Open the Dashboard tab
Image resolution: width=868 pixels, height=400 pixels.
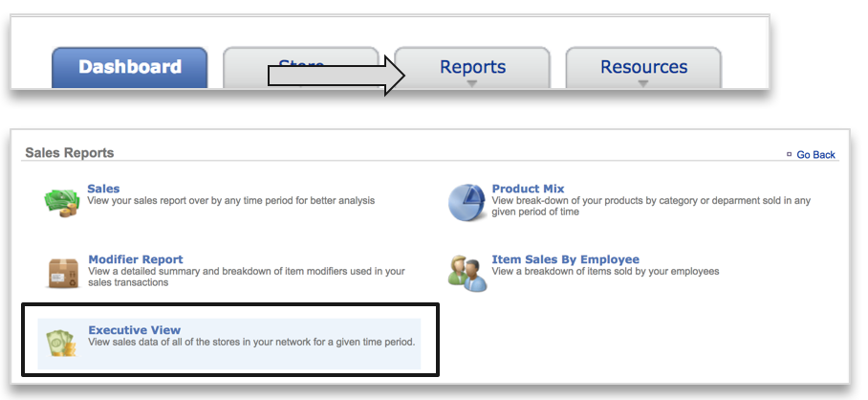pos(129,67)
